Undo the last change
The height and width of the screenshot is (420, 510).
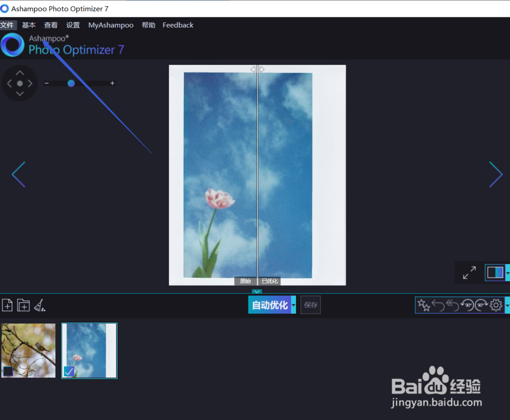[438, 305]
